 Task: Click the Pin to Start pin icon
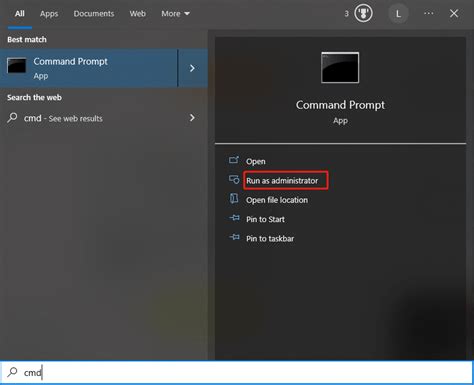(x=234, y=218)
